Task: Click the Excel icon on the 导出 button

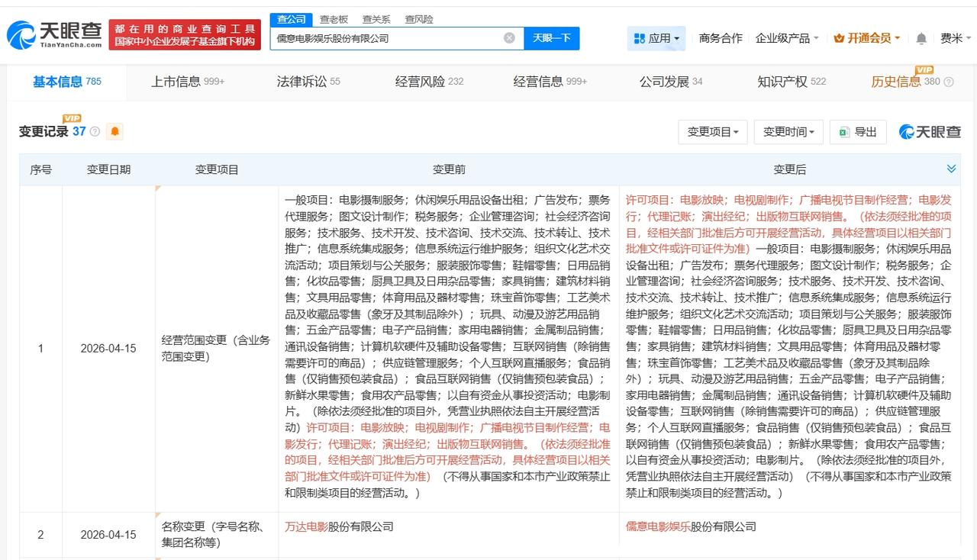Action: point(843,131)
